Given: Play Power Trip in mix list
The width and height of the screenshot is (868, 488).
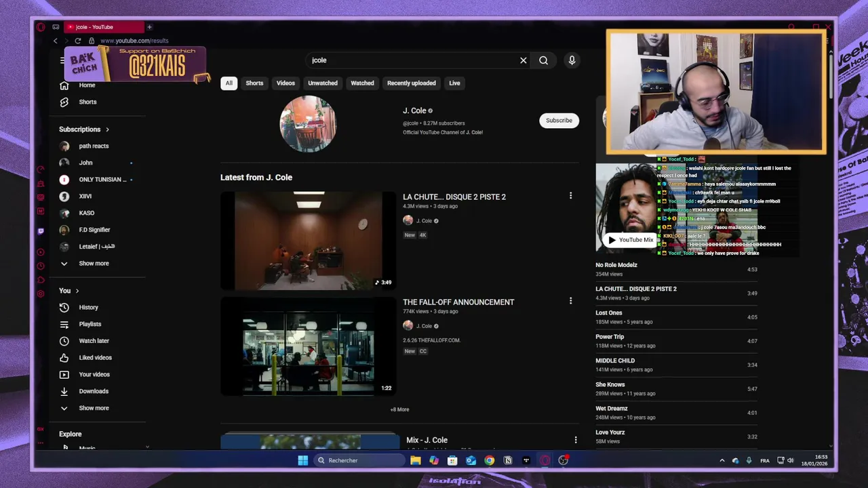Looking at the screenshot, I should (676, 341).
